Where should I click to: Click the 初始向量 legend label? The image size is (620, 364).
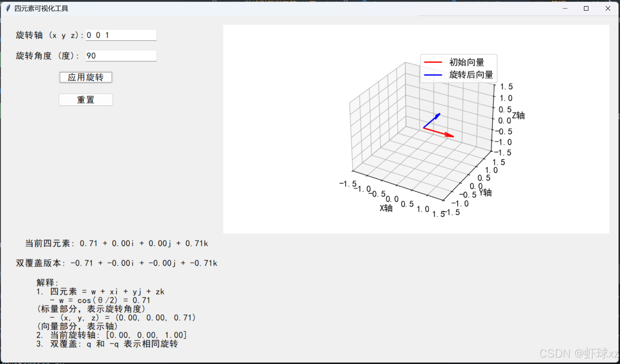click(466, 62)
